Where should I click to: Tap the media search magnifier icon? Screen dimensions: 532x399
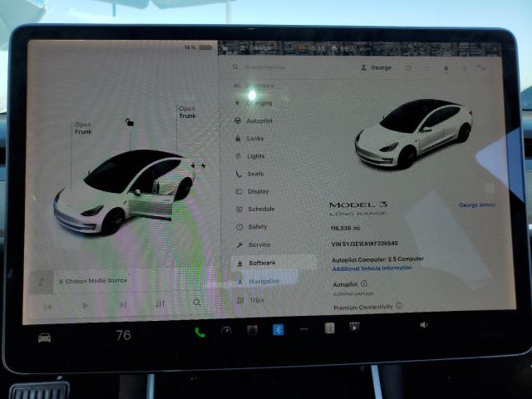point(197,303)
